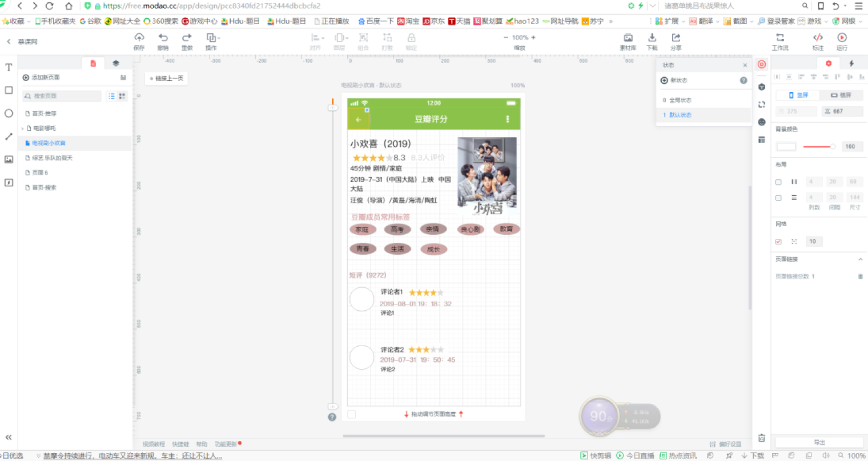This screenshot has width=868, height=461.
Task: Switch page list to list view
Action: pos(112,96)
